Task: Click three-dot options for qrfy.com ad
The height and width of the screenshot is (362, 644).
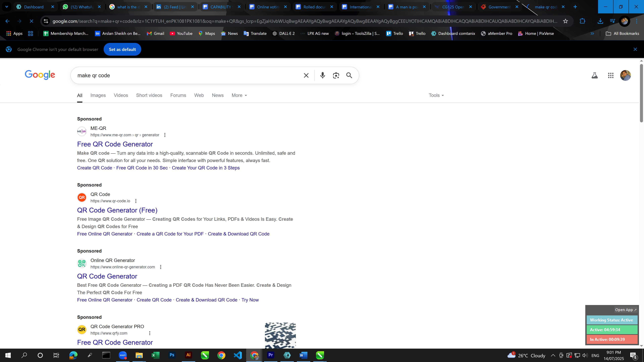Action: (149, 333)
